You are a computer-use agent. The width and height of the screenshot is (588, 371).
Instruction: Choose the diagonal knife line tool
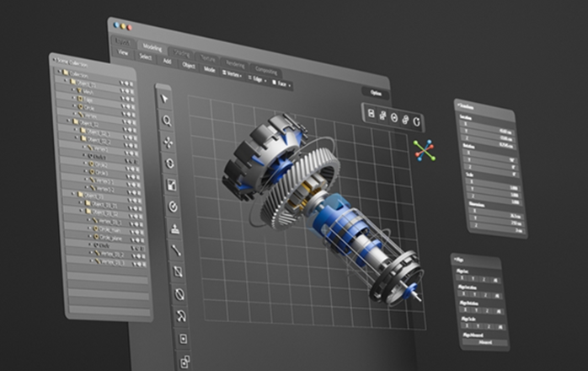(176, 250)
